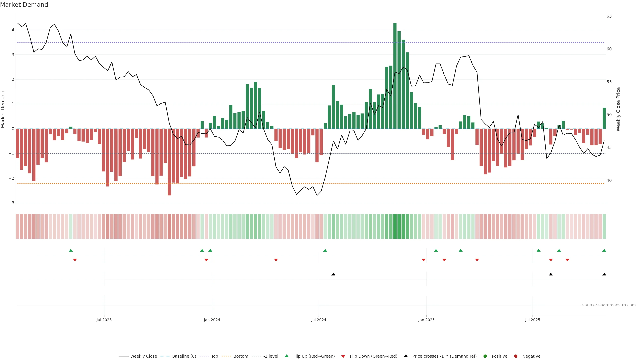Viewport: 644px width, 362px height.
Task: Click first green Flip Up triangle marker
Action: pos(71,251)
